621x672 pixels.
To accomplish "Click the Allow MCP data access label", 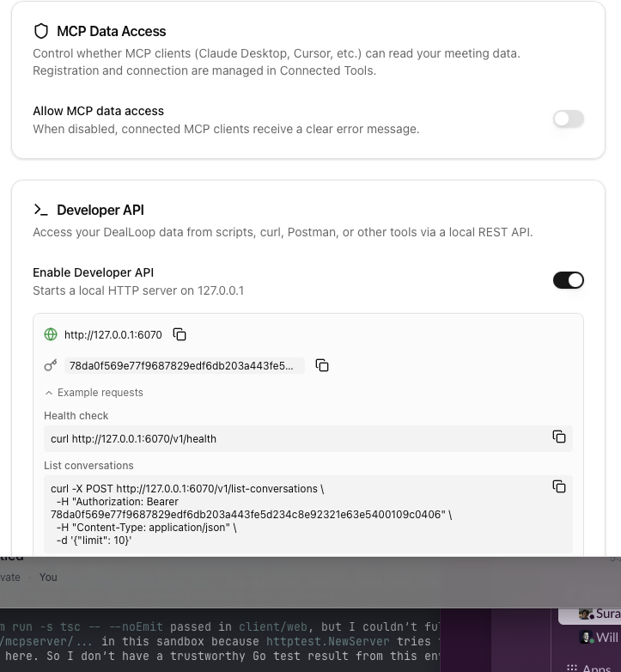I will (99, 111).
